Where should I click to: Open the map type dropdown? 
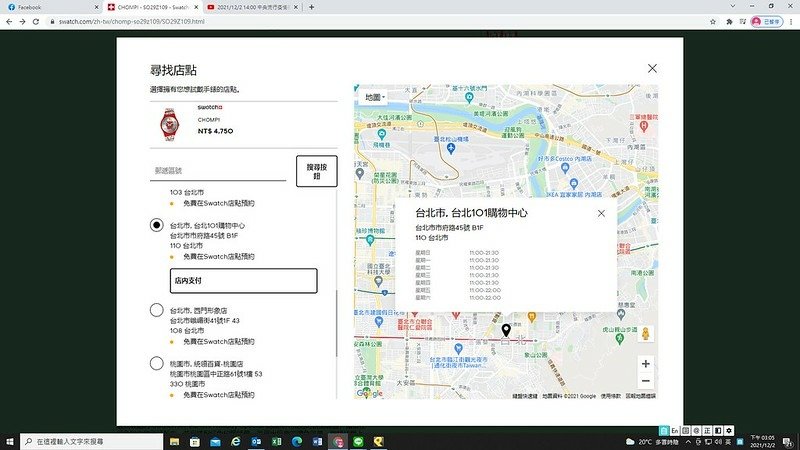point(374,97)
